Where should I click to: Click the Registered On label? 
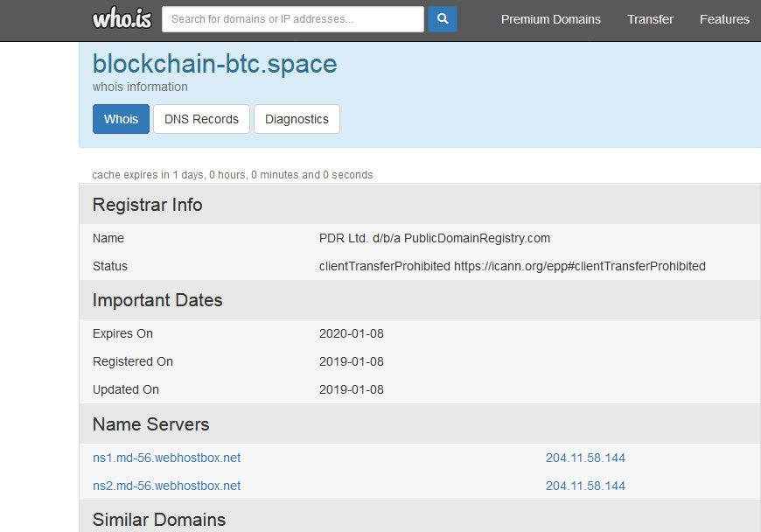click(132, 361)
